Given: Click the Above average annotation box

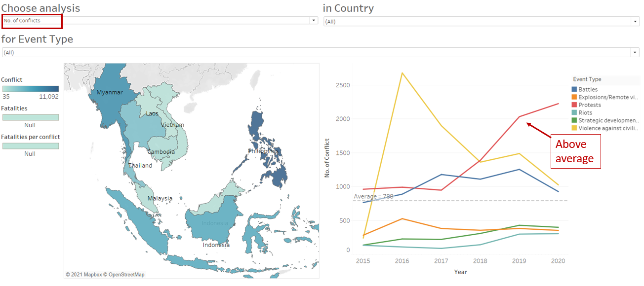Looking at the screenshot, I should tap(575, 151).
